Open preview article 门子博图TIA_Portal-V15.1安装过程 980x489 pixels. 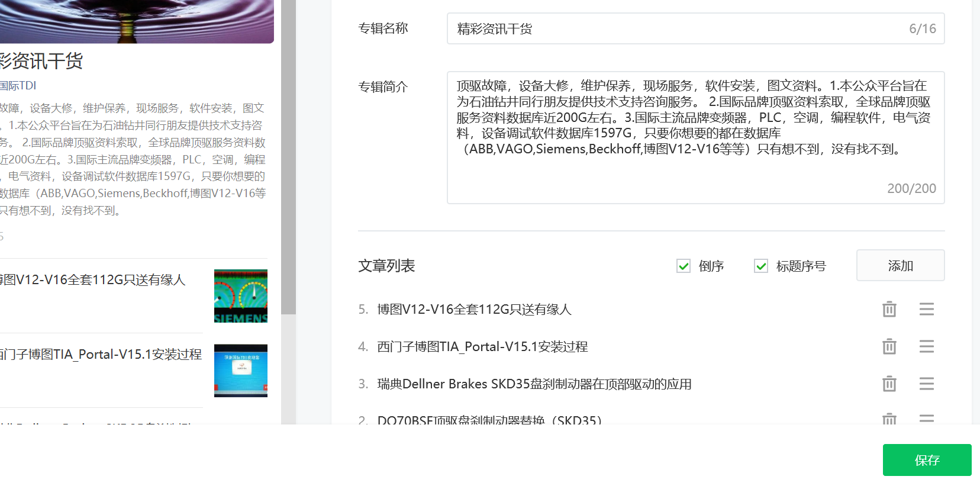point(101,354)
